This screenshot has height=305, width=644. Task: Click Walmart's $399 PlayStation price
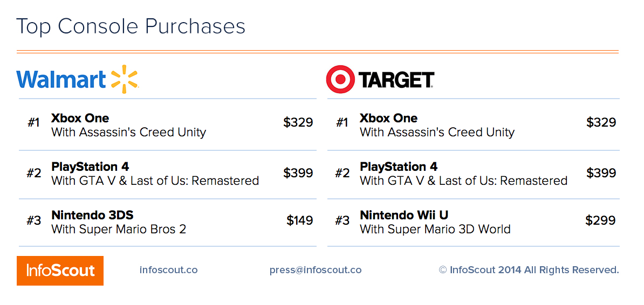pos(298,173)
